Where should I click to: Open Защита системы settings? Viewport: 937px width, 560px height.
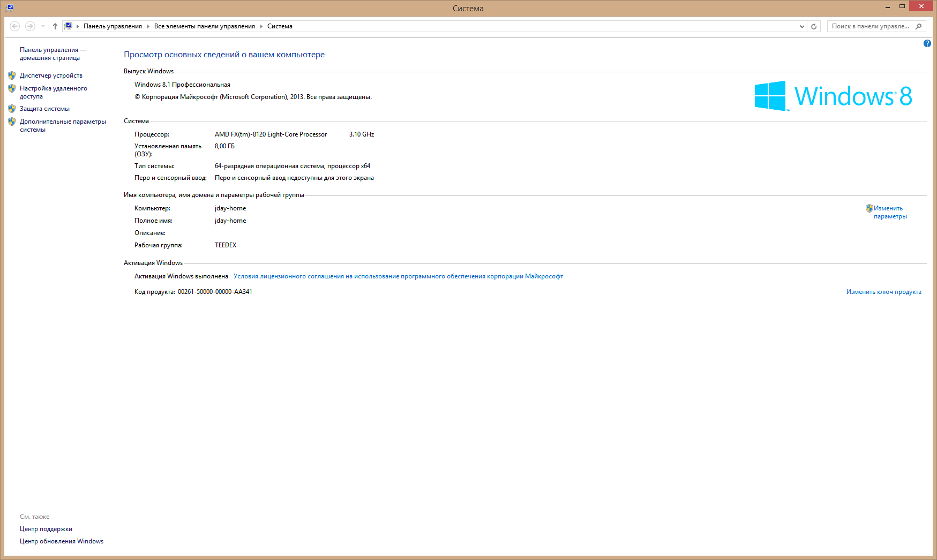click(44, 109)
